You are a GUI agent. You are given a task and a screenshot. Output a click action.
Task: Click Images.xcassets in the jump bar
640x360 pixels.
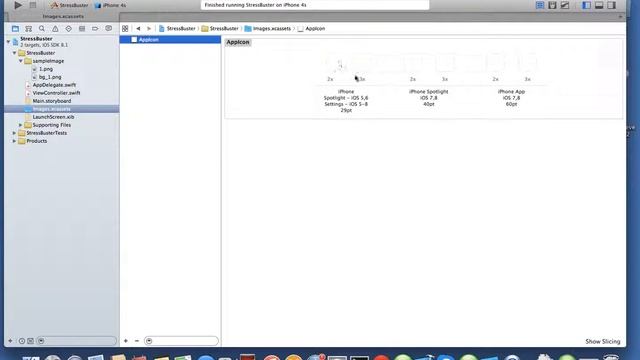coord(268,29)
